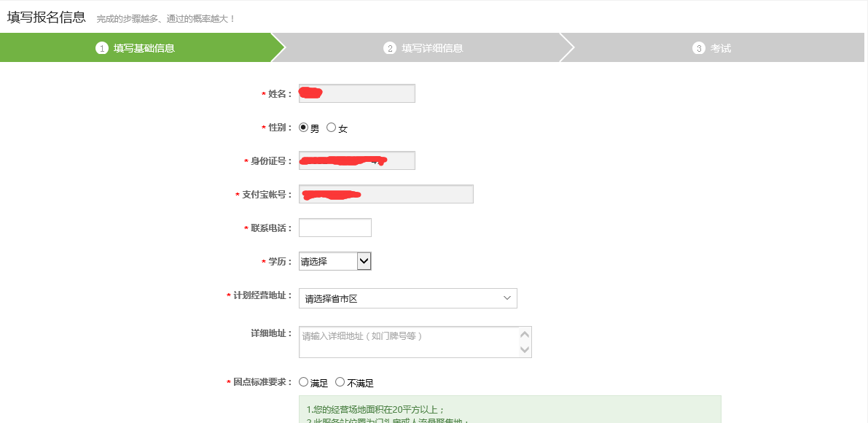Image resolution: width=868 pixels, height=423 pixels.
Task: Click the 详细地址 scrollbar up arrow
Action: [524, 334]
